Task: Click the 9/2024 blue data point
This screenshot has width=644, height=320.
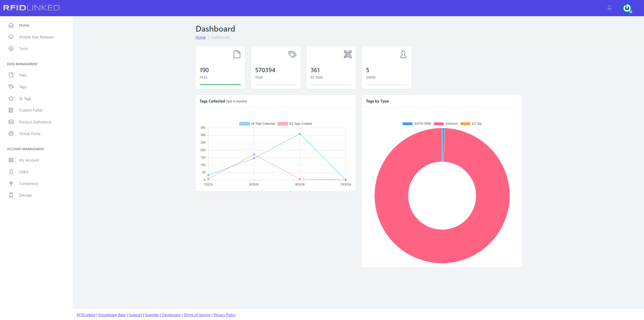Action: tap(300, 134)
